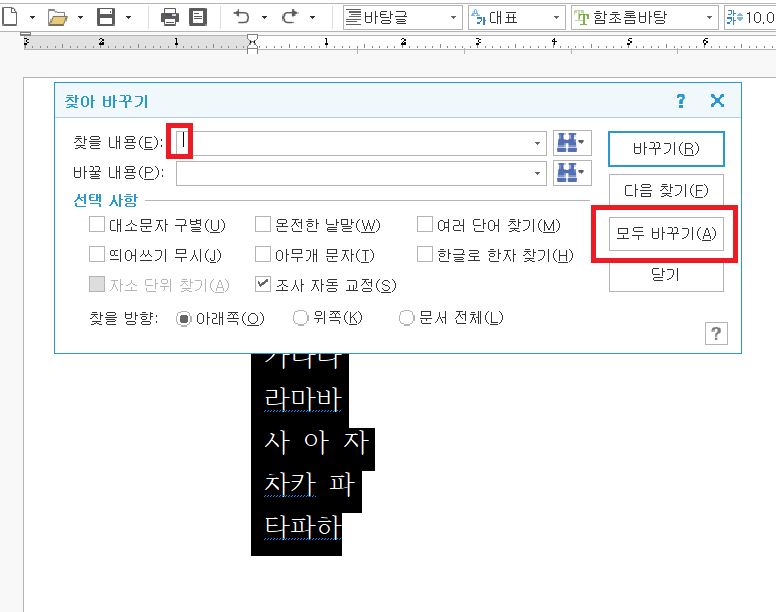776x612 pixels.
Task: Click the 다음 찾기(F) button
Action: click(x=666, y=190)
